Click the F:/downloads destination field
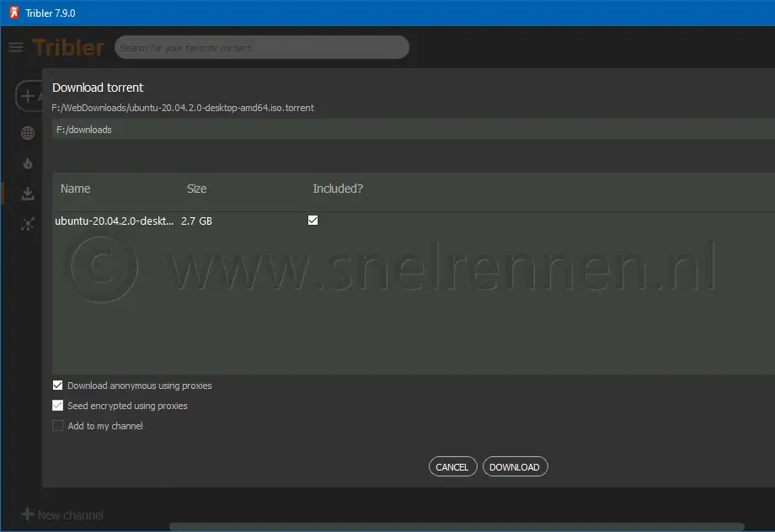This screenshot has width=775, height=532. (x=414, y=130)
